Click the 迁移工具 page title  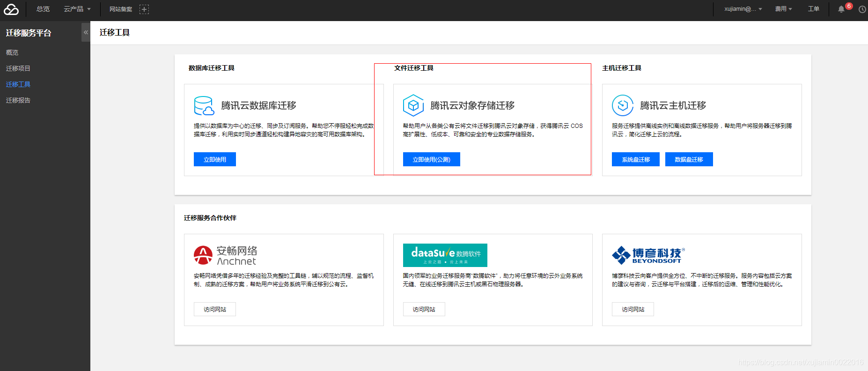pyautogui.click(x=115, y=32)
